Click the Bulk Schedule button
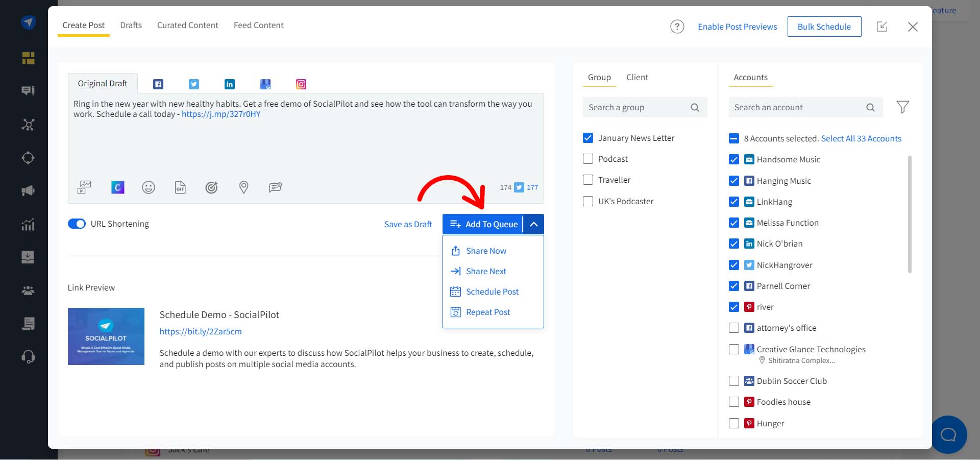The image size is (980, 460). (824, 27)
